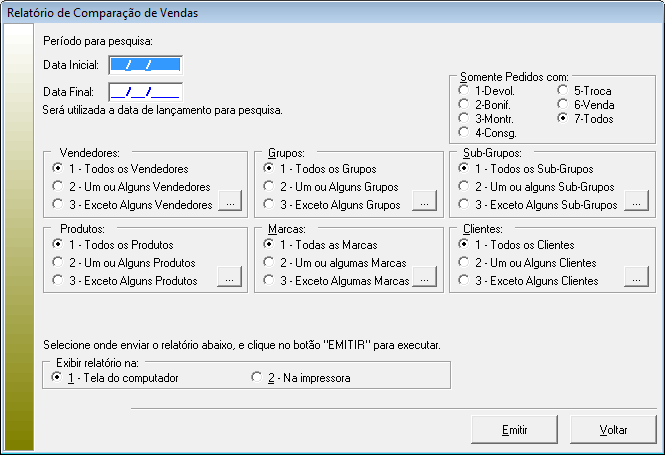Image resolution: width=665 pixels, height=455 pixels.
Task: Open the Sub-Grupos browse (...) button
Action: [636, 204]
